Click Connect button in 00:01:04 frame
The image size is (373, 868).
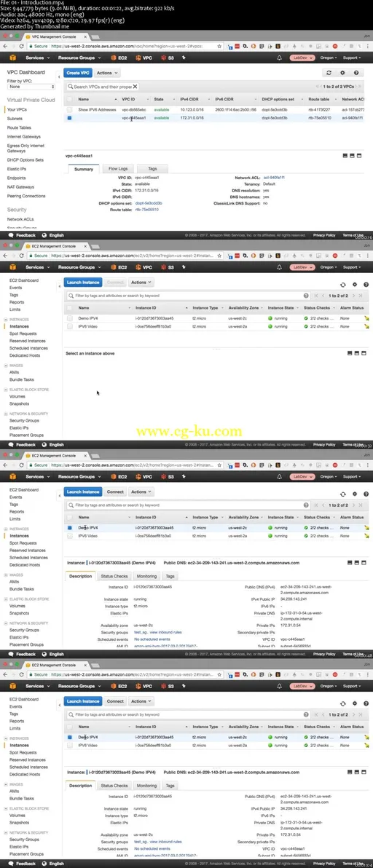pos(115,701)
